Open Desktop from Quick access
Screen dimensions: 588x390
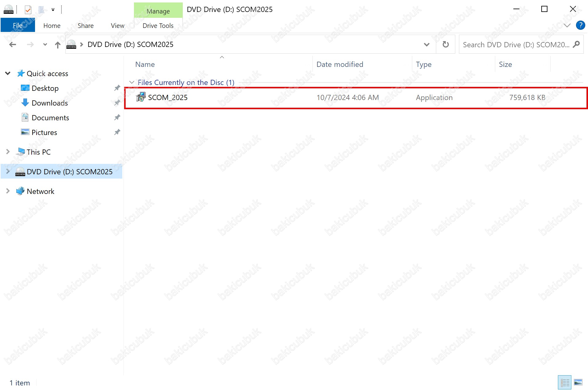pos(45,88)
